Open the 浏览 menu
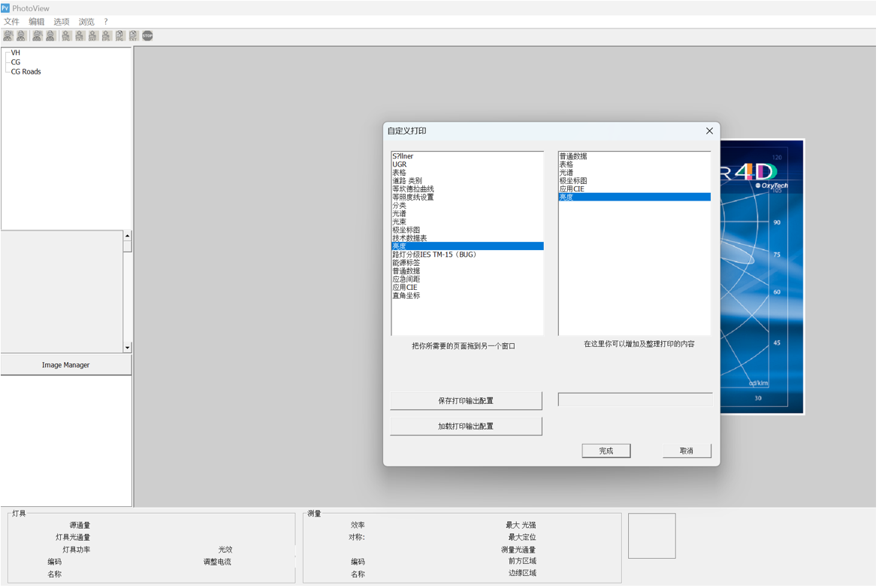This screenshot has height=588, width=879. point(86,22)
